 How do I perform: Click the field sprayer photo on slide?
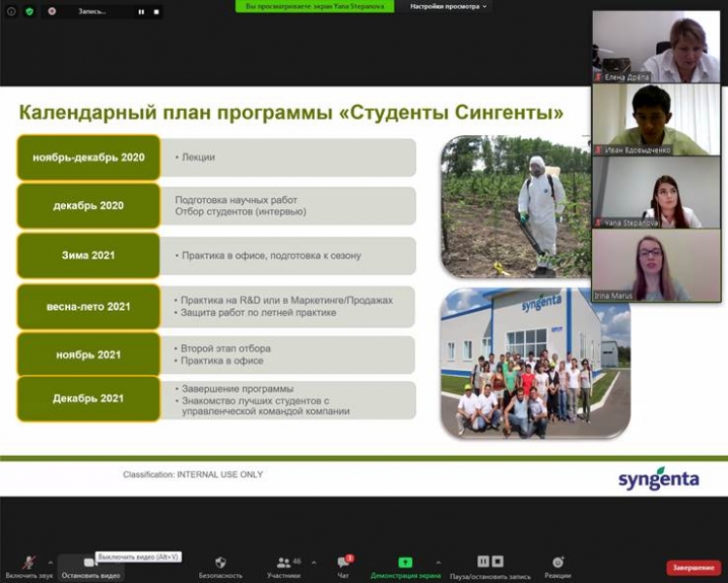pos(516,207)
